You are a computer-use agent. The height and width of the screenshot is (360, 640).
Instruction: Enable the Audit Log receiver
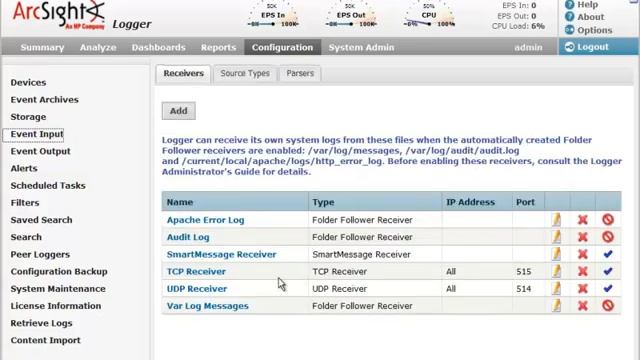coord(608,237)
